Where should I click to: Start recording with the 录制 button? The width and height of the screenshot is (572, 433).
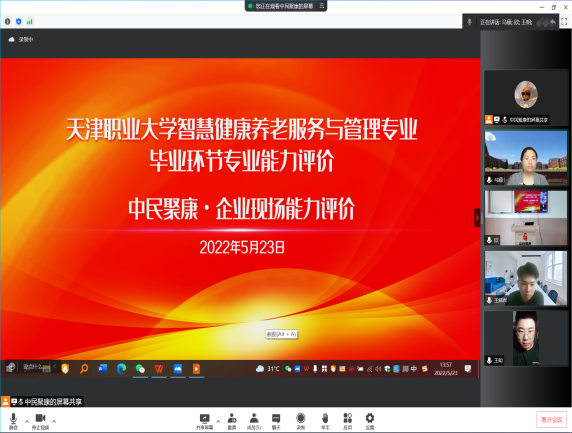click(x=301, y=421)
